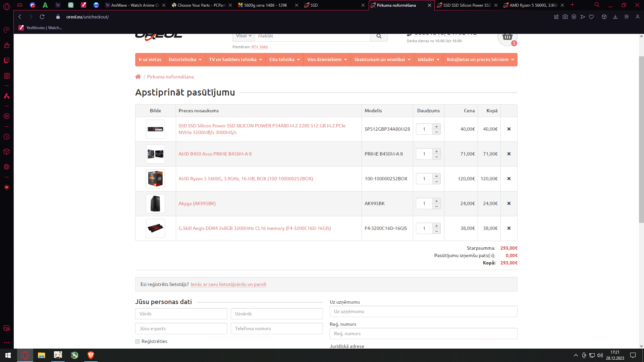Tick the Reģistrēties checkbox

pyautogui.click(x=138, y=342)
